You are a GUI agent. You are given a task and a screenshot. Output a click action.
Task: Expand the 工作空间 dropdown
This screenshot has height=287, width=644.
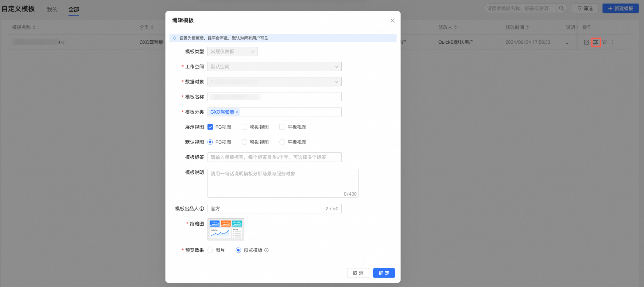(274, 67)
